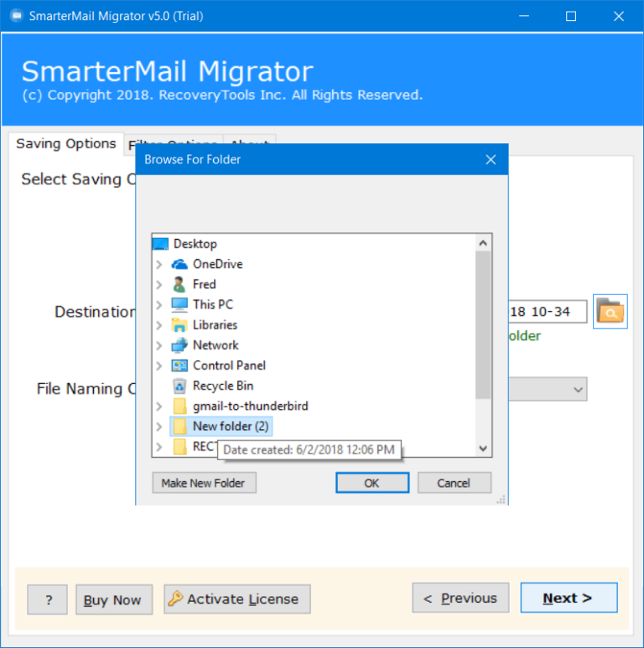
Task: Click the folder tree scrollbar thumb
Action: click(483, 325)
